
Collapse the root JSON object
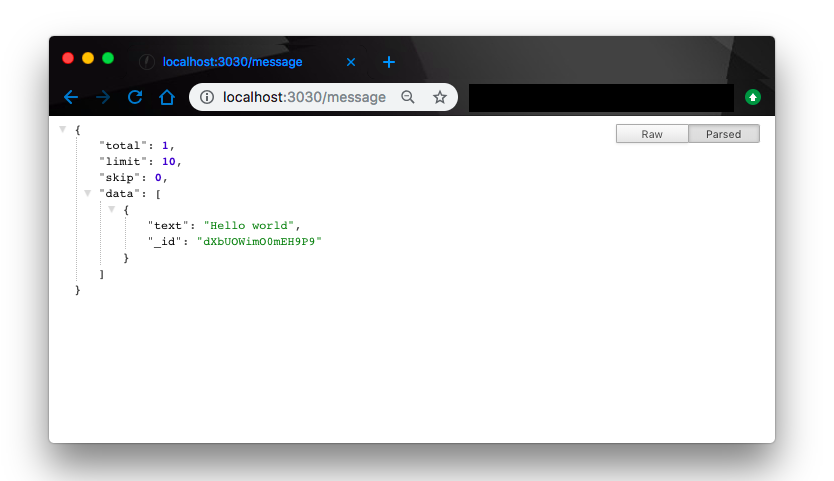pyautogui.click(x=63, y=129)
